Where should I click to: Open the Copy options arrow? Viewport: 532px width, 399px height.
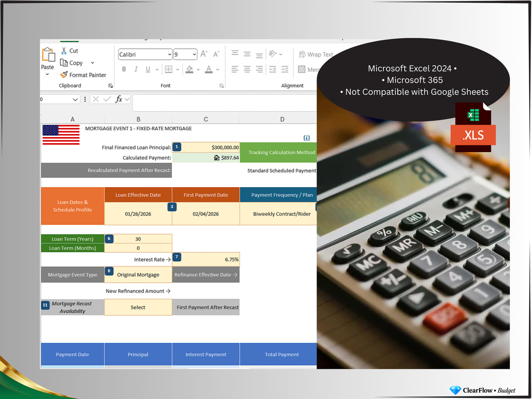point(92,63)
